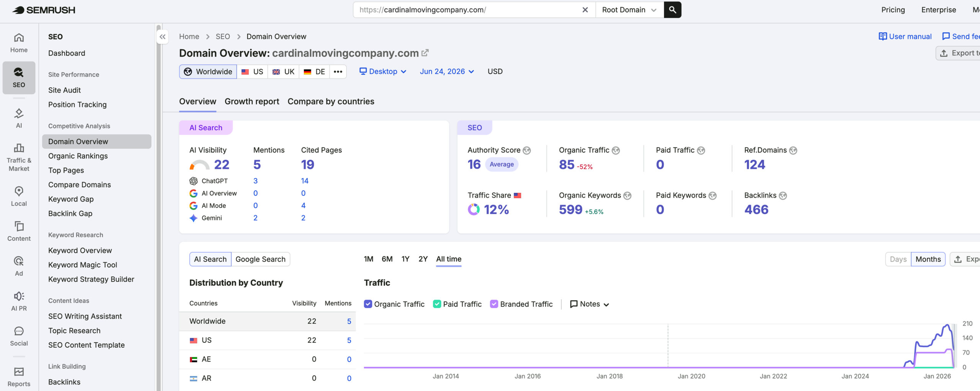Open more countries ellipsis menu

[338, 72]
